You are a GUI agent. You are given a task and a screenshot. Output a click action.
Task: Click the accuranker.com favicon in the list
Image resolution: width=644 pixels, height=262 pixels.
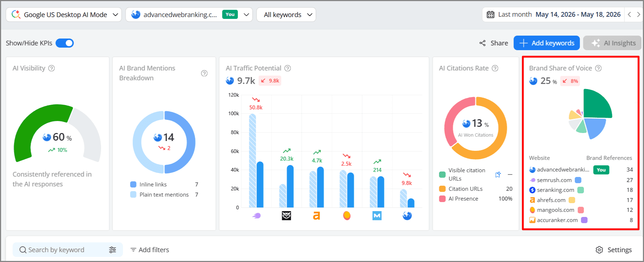click(x=532, y=220)
